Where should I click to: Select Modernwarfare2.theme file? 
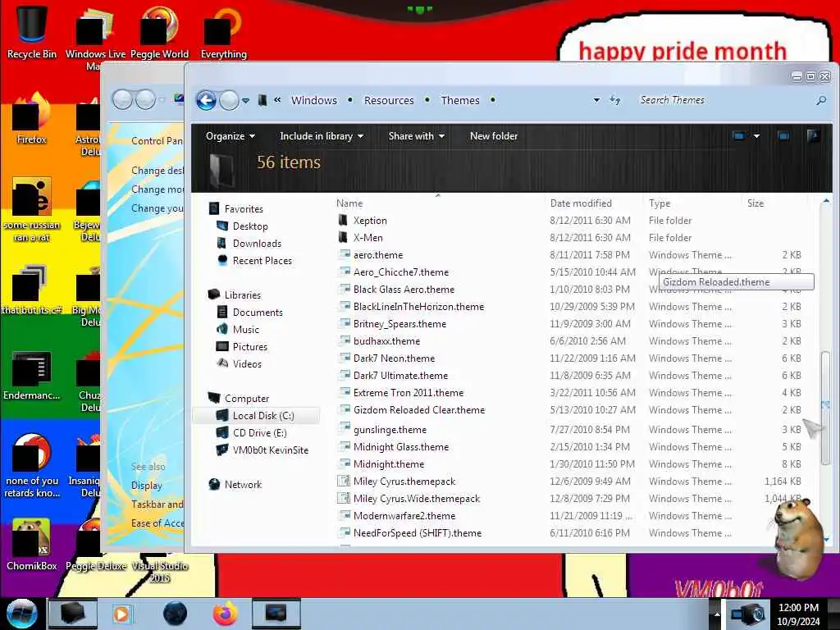[404, 516]
